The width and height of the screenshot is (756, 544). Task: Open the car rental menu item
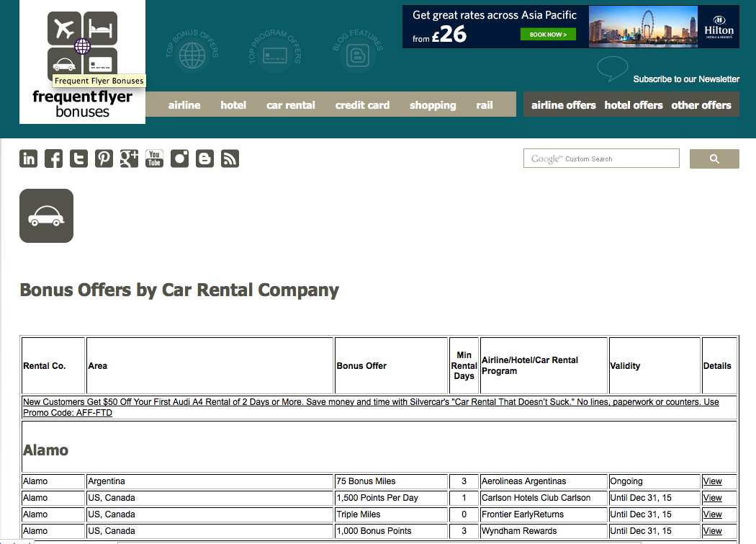(291, 104)
